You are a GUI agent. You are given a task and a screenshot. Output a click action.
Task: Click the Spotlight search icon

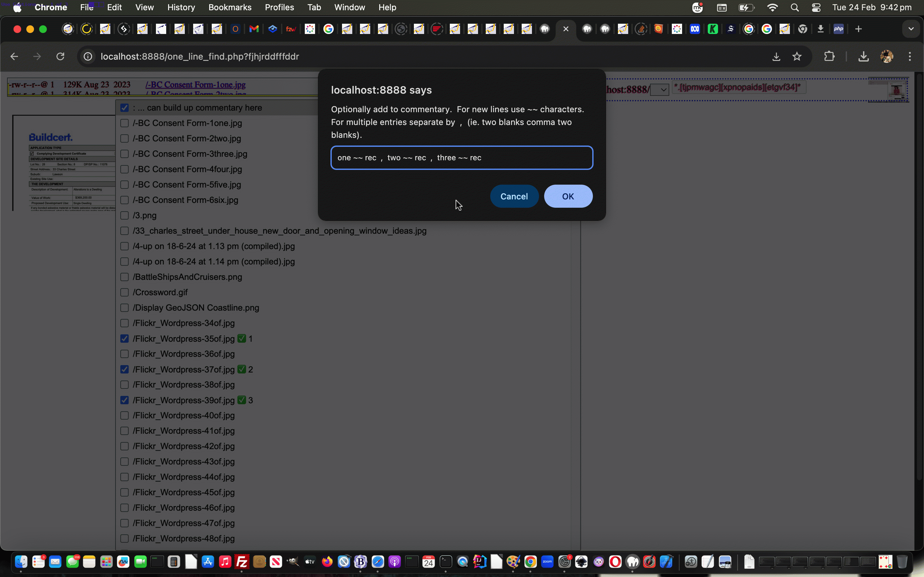point(795,8)
